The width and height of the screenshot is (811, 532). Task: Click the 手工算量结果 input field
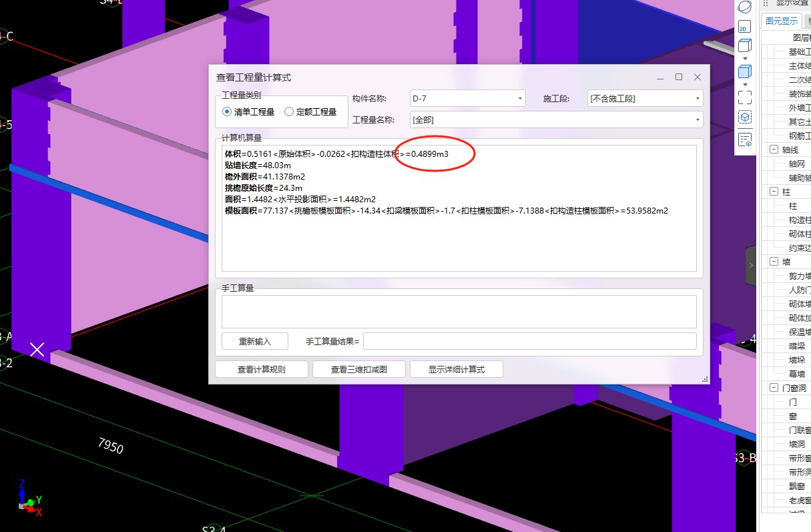(x=530, y=341)
